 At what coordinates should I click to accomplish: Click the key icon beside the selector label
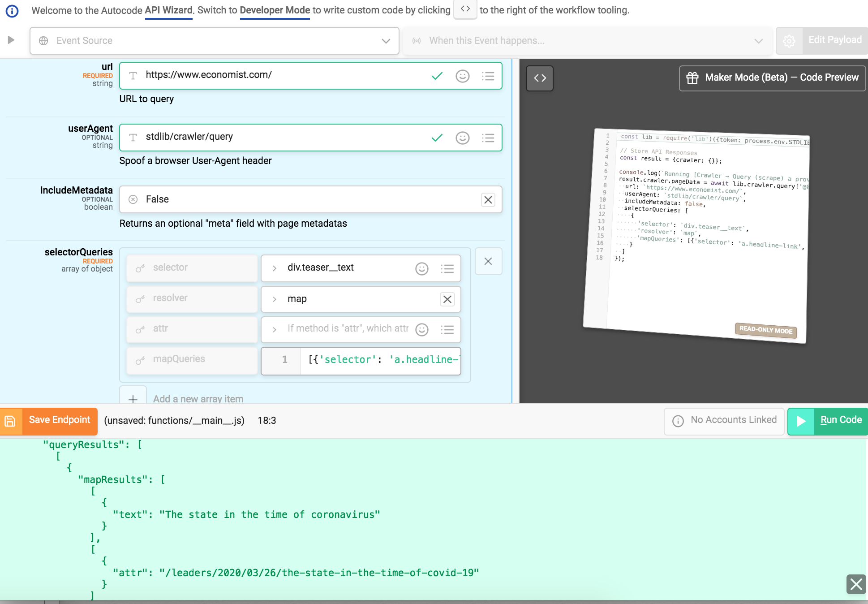140,268
